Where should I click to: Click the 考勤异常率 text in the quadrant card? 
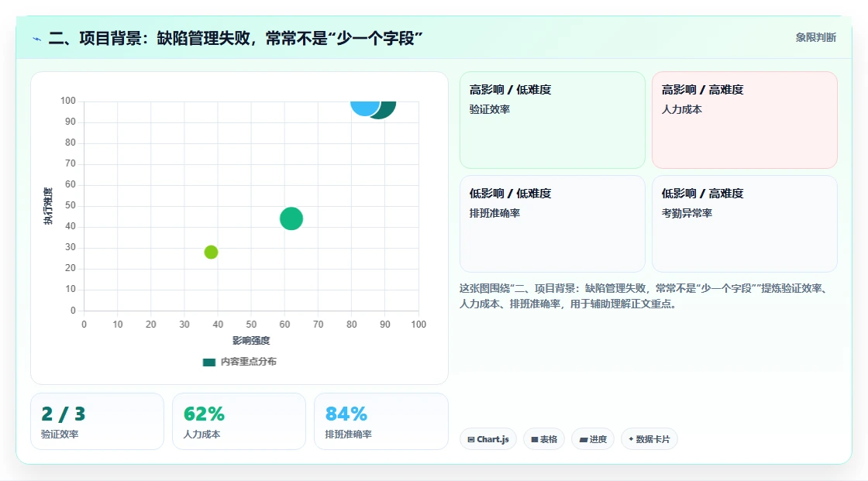(x=687, y=213)
